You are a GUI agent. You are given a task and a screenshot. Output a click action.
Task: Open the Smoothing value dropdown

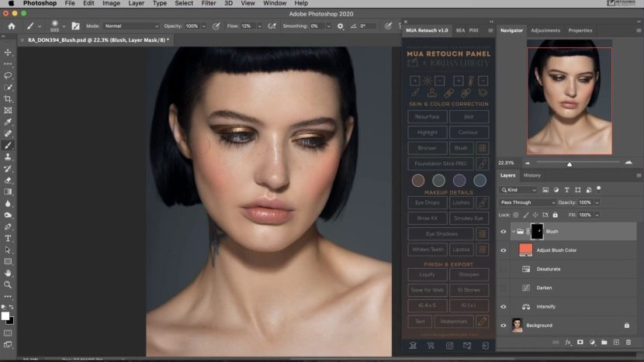tap(328, 26)
